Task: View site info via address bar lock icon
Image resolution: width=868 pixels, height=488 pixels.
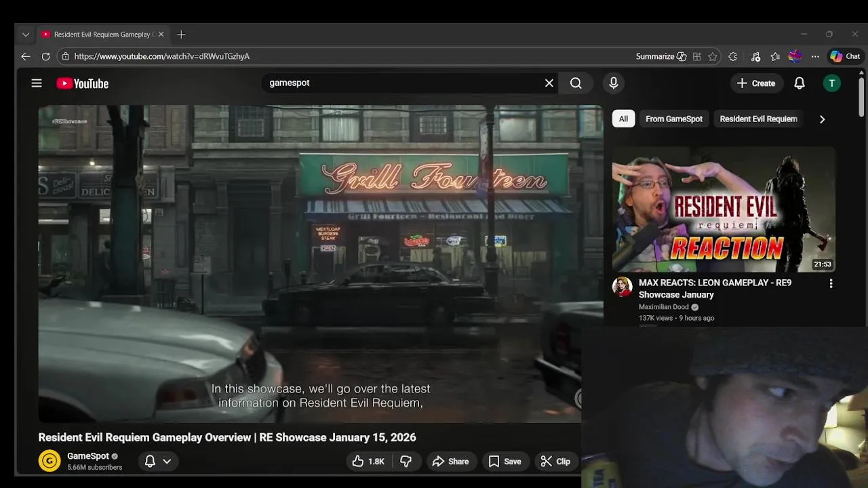Action: [x=65, y=56]
